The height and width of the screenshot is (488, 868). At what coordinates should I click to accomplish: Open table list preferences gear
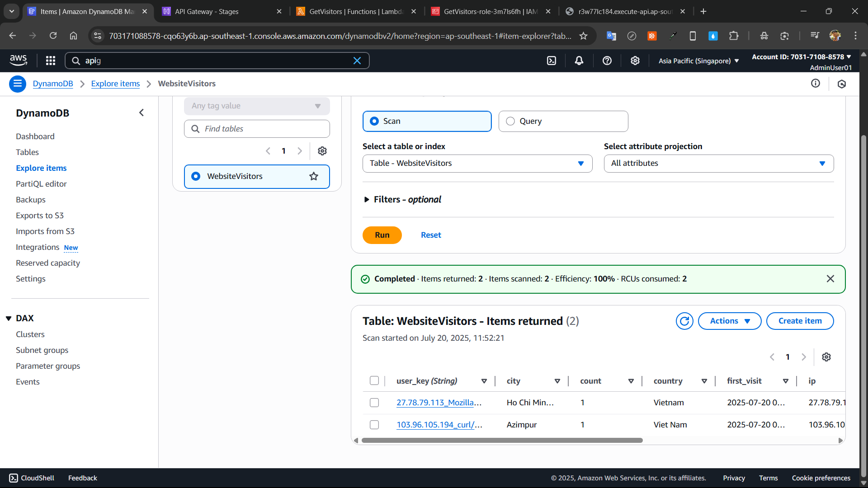click(322, 151)
